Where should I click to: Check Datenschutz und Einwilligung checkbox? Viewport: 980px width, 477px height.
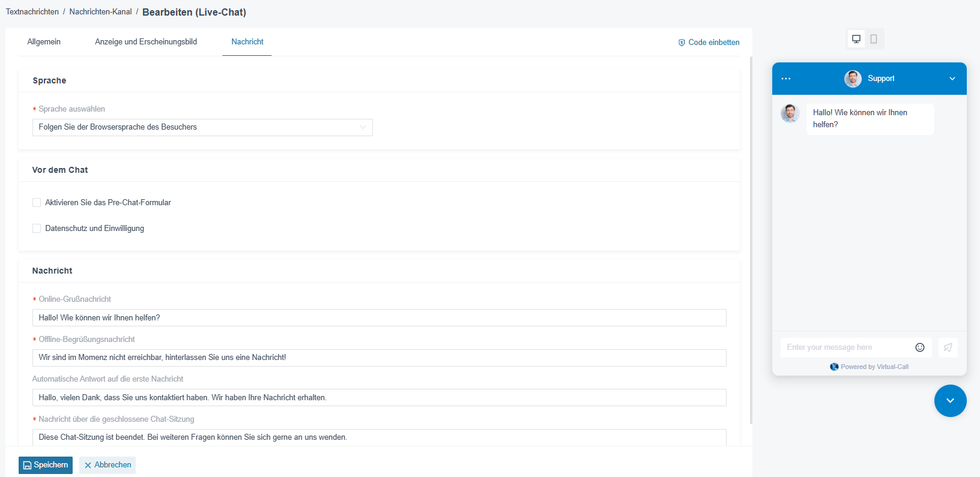(37, 229)
